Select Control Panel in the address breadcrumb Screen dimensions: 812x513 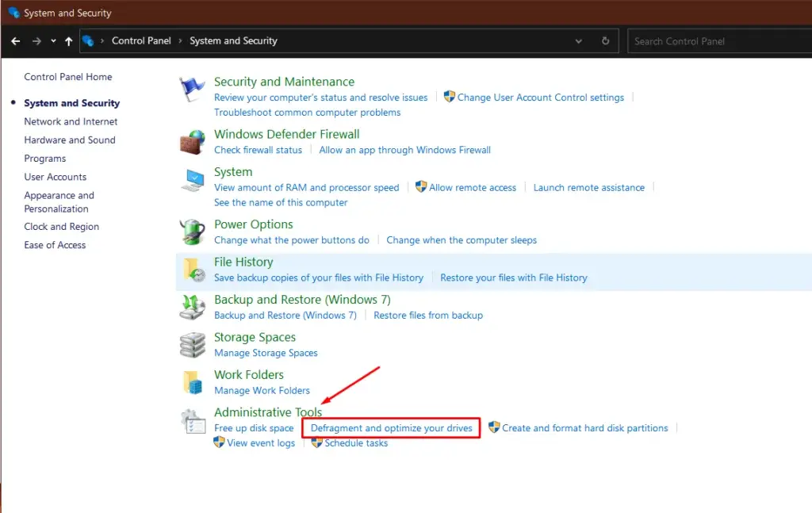(141, 41)
